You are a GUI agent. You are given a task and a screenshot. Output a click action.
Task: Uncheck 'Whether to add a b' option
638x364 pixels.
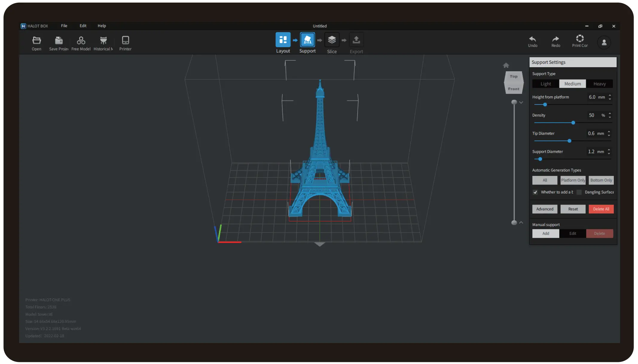click(x=535, y=192)
